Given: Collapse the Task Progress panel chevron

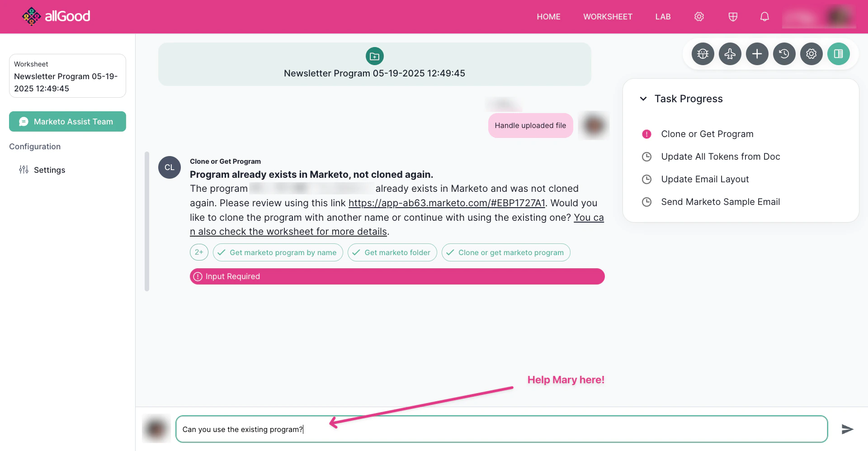Looking at the screenshot, I should 643,99.
